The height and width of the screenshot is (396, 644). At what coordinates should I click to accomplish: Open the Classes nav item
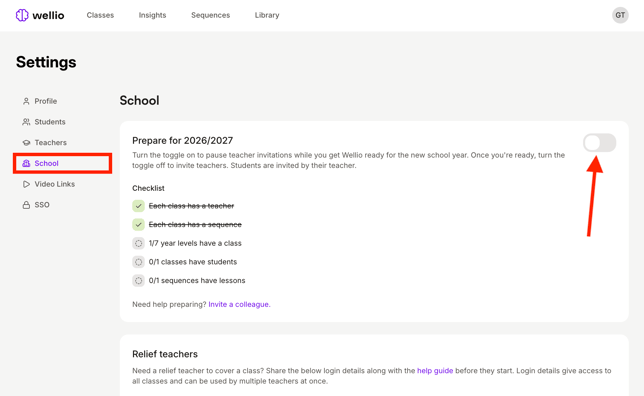[x=100, y=15]
